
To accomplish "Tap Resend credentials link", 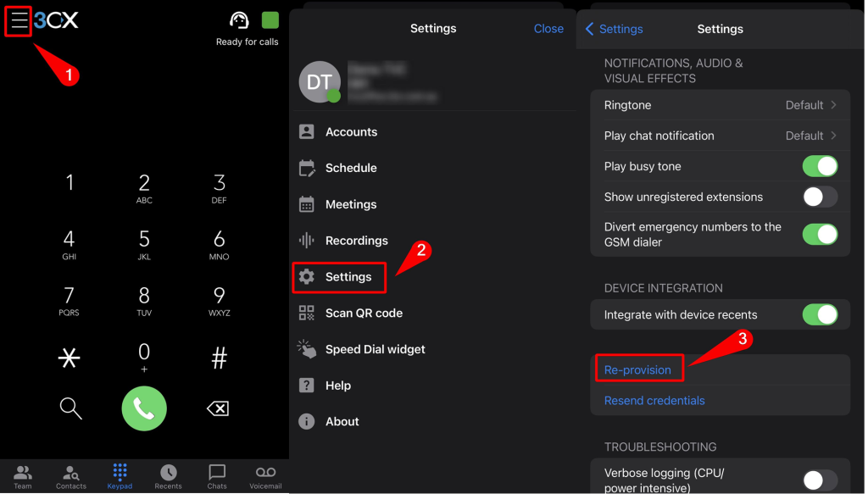I will 654,400.
